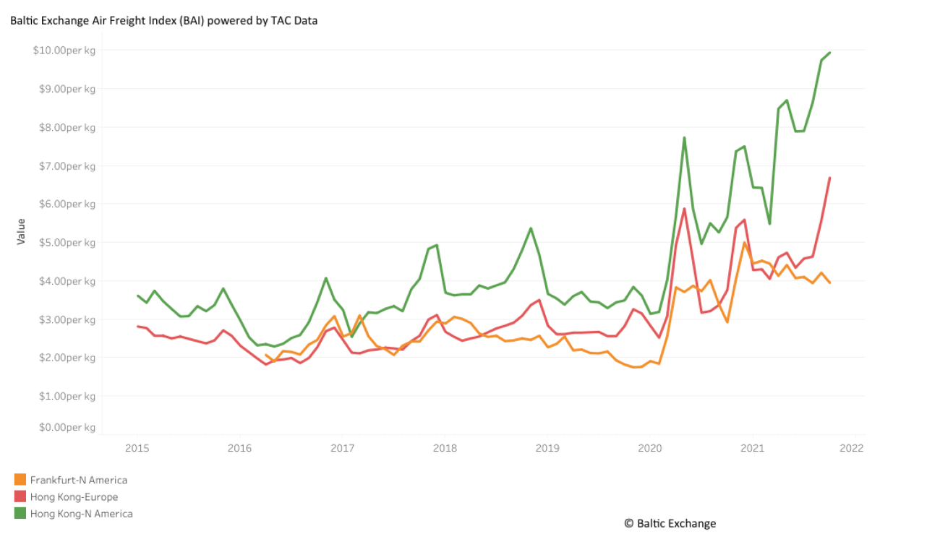
Task: Click the $0.00per kg y-axis label
Action: (67, 427)
